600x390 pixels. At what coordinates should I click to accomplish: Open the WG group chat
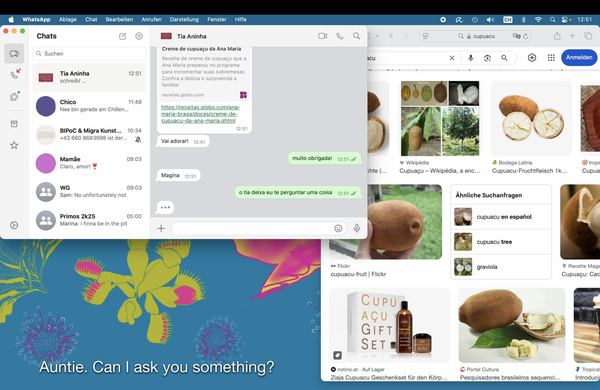pos(89,191)
